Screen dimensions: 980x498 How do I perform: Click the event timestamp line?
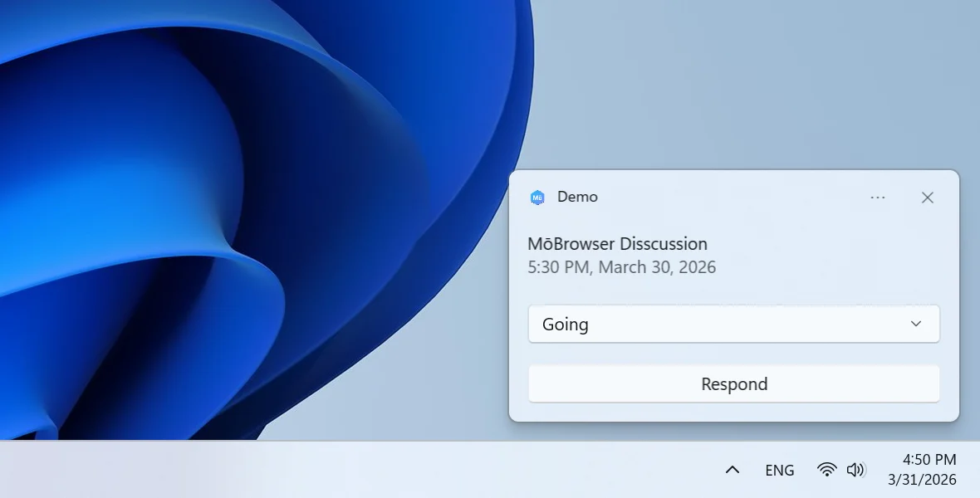[622, 266]
